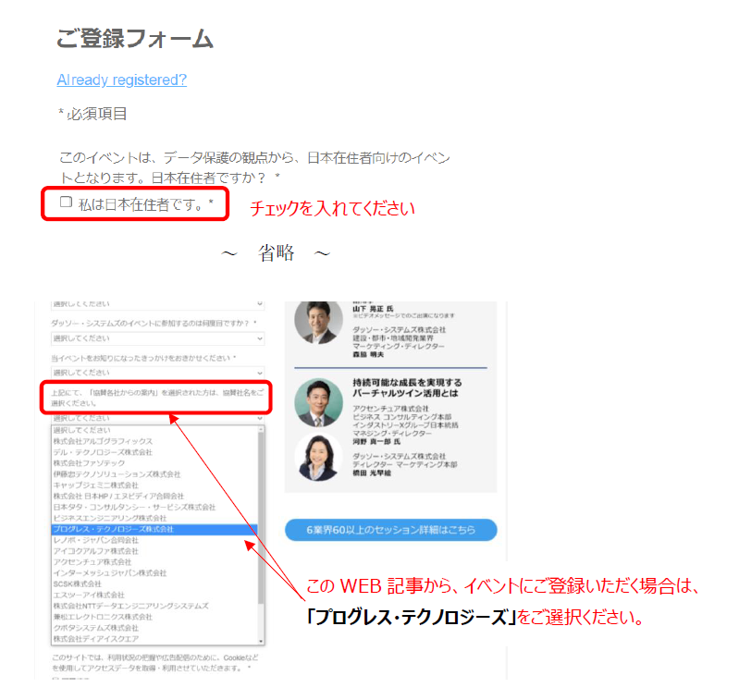This screenshot has width=739, height=700.
Task: Select インターメッシュジャパン株式会社 option
Action: pos(154,572)
